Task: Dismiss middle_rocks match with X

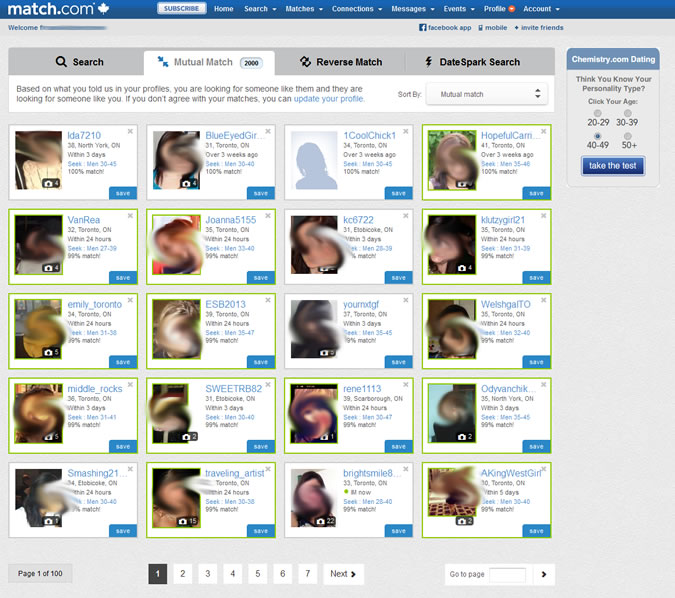Action: tap(130, 384)
